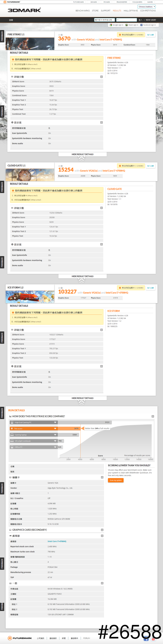Click Fire Strike orange warning badge icon
The width and height of the screenshot is (163, 644).
click(x=120, y=35)
